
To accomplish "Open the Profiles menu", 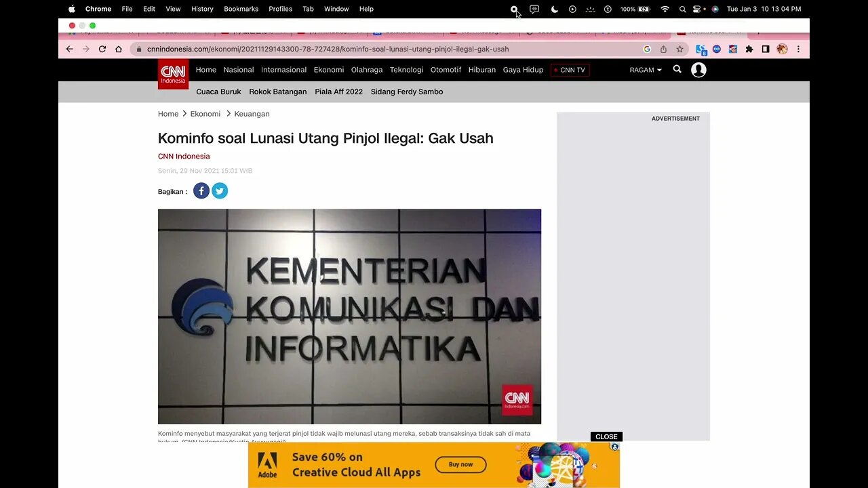I will point(280,9).
